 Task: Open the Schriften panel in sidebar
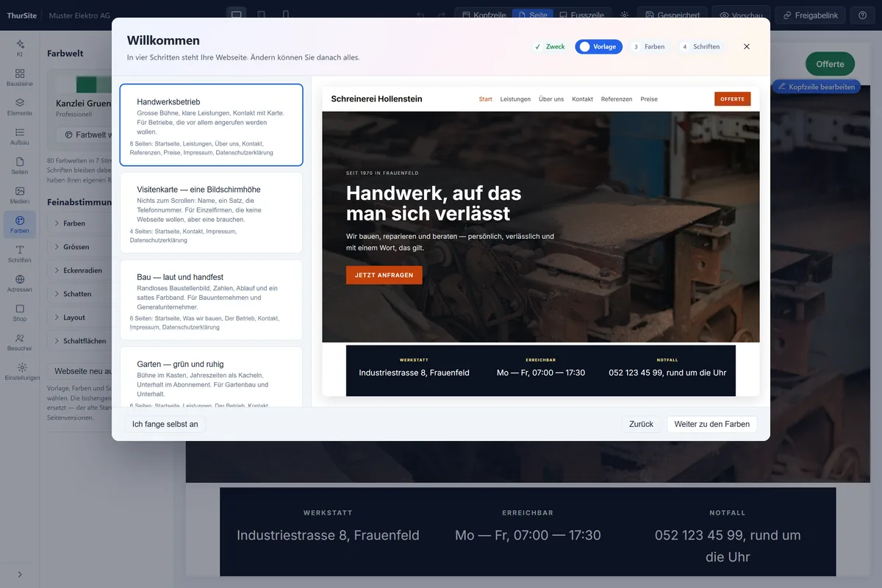point(20,254)
